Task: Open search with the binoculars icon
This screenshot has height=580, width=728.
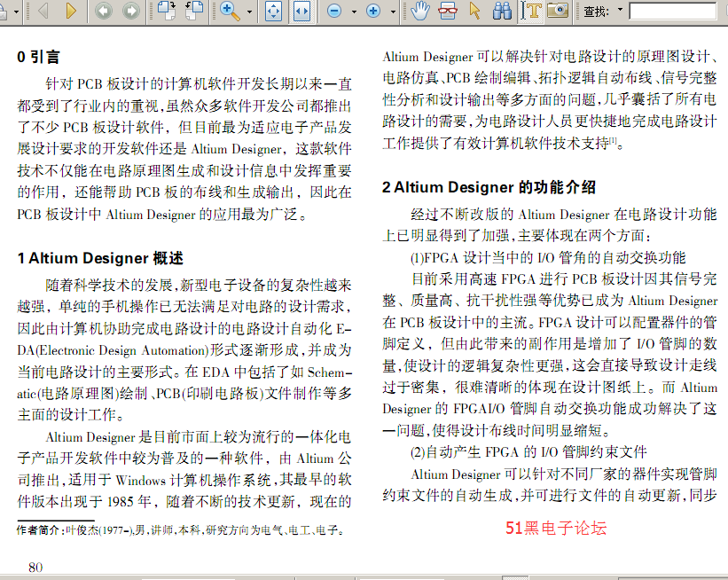Action: pos(503,11)
